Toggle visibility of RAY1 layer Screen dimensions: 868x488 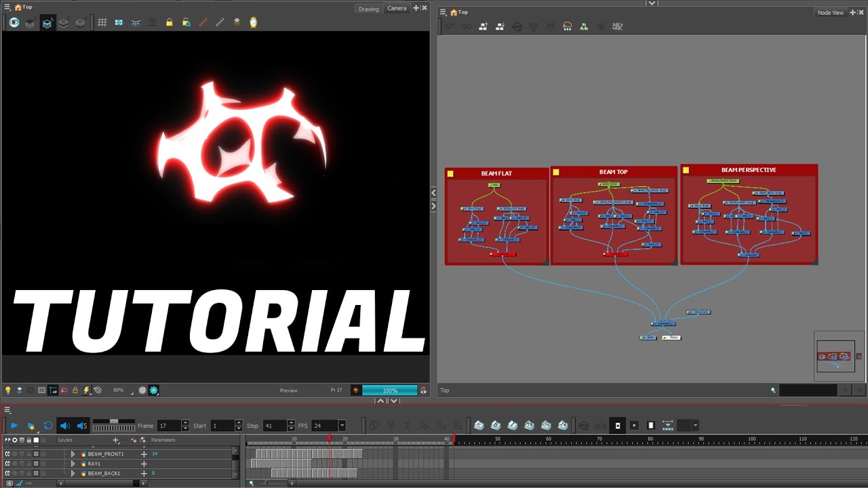7,464
